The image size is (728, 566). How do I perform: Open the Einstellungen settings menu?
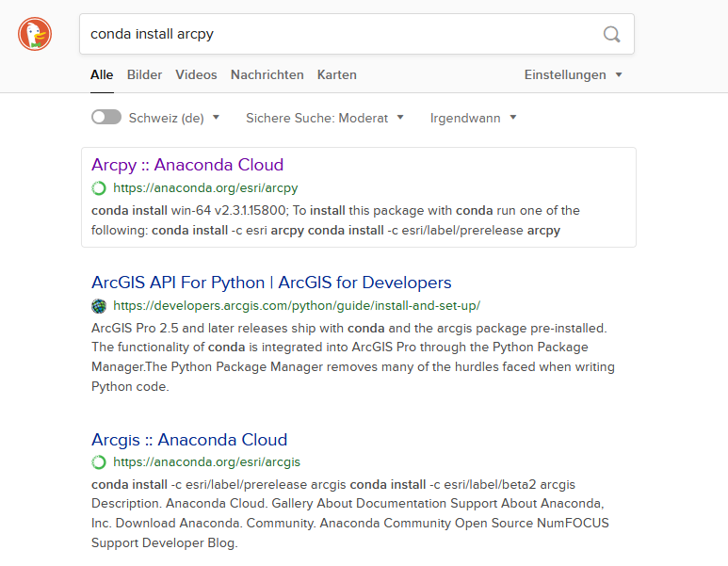(573, 74)
